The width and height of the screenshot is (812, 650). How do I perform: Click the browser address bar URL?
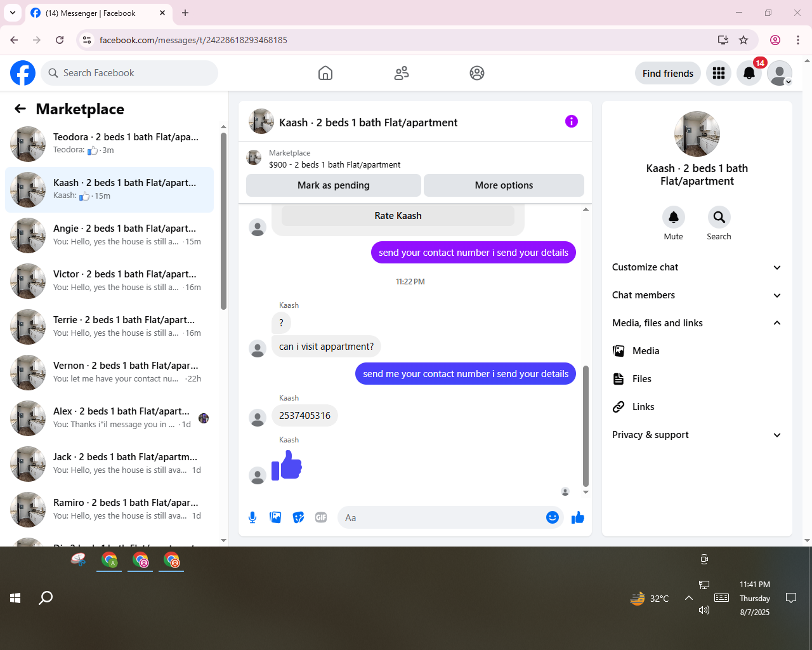[x=193, y=40]
